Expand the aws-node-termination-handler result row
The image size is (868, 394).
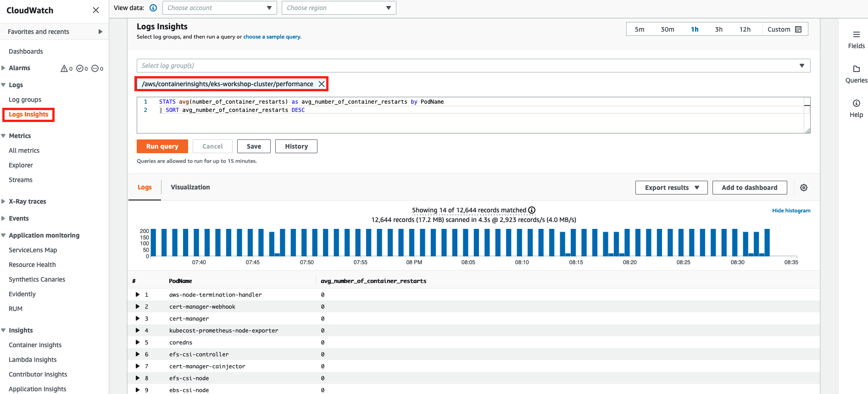[138, 294]
